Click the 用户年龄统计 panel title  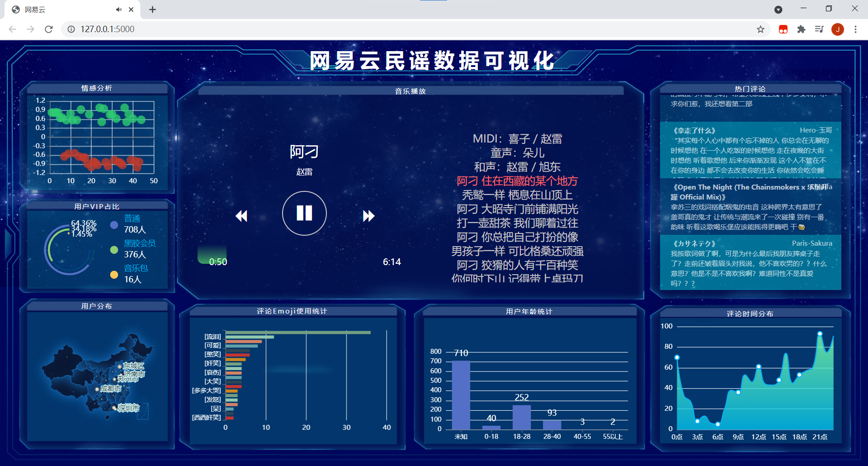(x=529, y=312)
